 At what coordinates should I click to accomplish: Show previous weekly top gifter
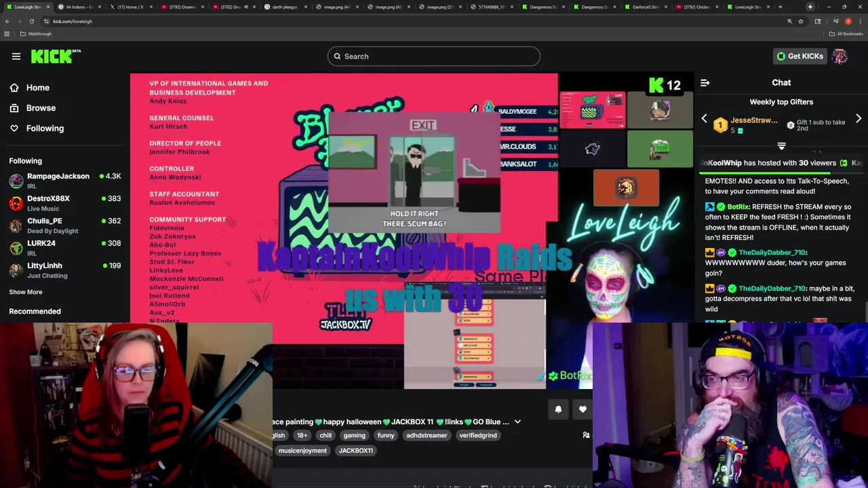704,119
